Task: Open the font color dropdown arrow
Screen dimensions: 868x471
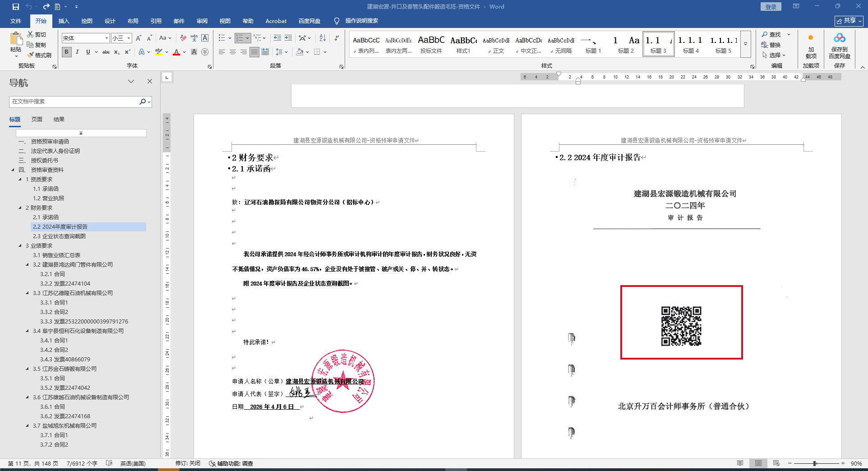Action: point(184,52)
